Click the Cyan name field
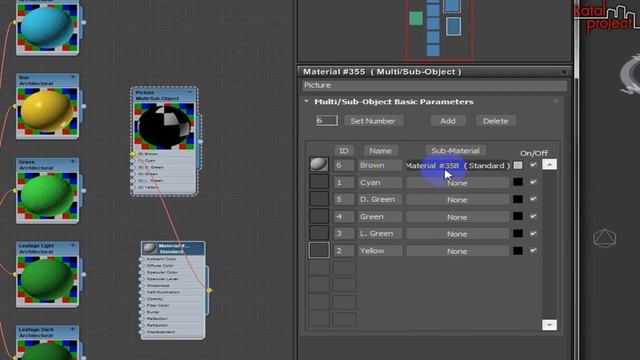The width and height of the screenshot is (640, 360). (380, 182)
